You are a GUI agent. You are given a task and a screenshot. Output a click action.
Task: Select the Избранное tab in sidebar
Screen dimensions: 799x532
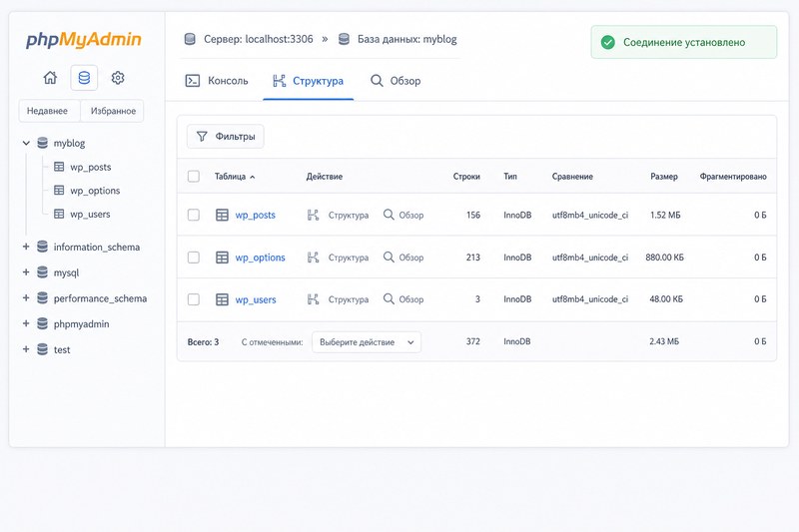tap(113, 111)
